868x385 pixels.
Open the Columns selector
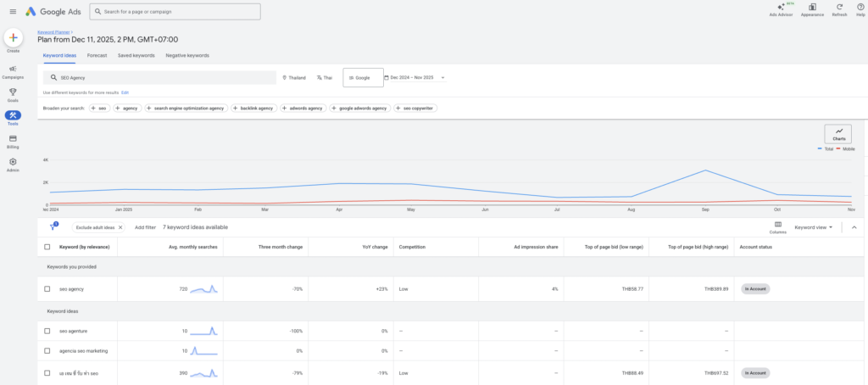(x=778, y=227)
